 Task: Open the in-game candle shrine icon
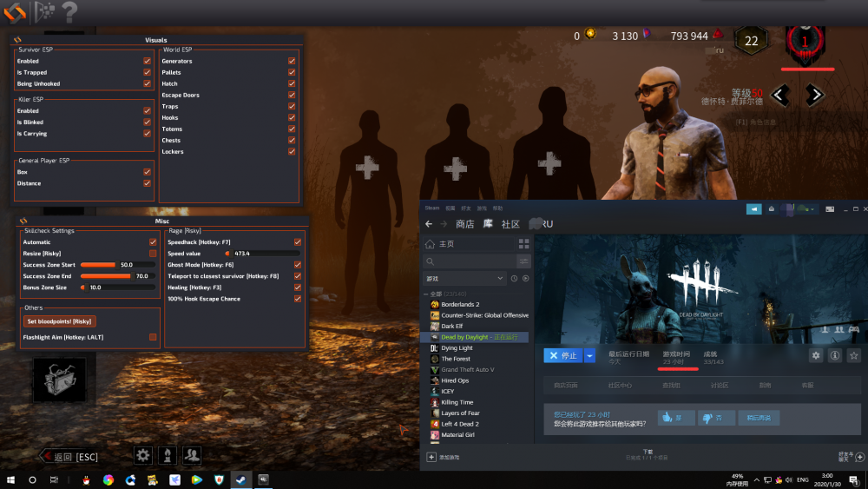coord(168,455)
